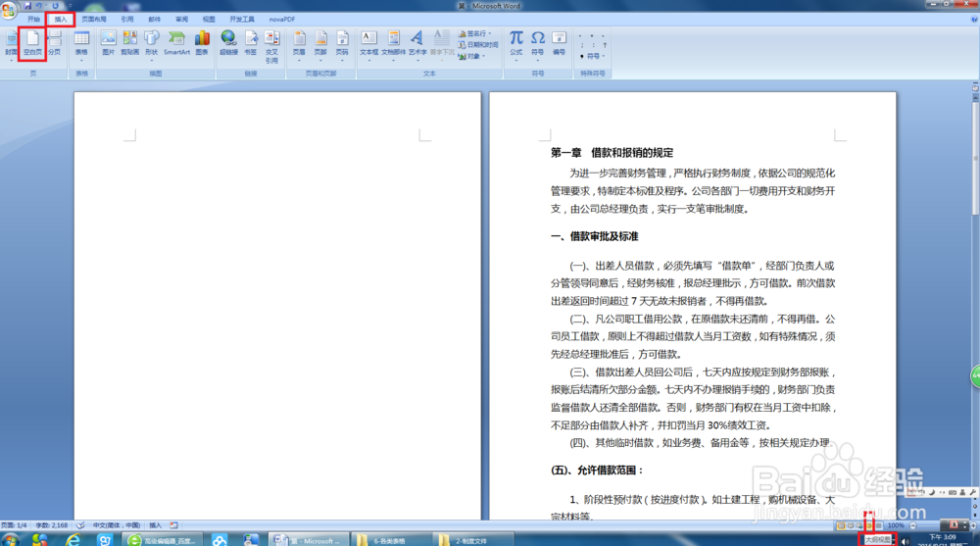
Task: Open Quick Parts (文档部件)
Action: click(x=393, y=44)
